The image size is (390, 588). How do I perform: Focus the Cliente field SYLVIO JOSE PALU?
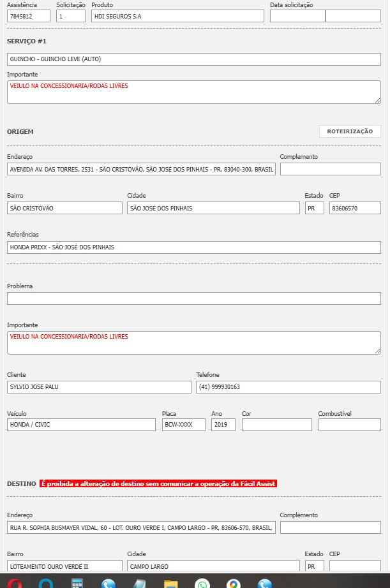point(99,387)
